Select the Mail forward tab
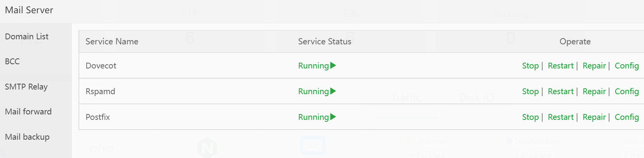 pyautogui.click(x=28, y=112)
